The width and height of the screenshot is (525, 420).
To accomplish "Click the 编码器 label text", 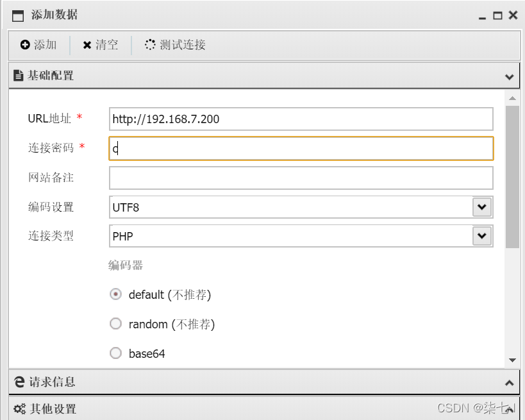I will tap(126, 265).
